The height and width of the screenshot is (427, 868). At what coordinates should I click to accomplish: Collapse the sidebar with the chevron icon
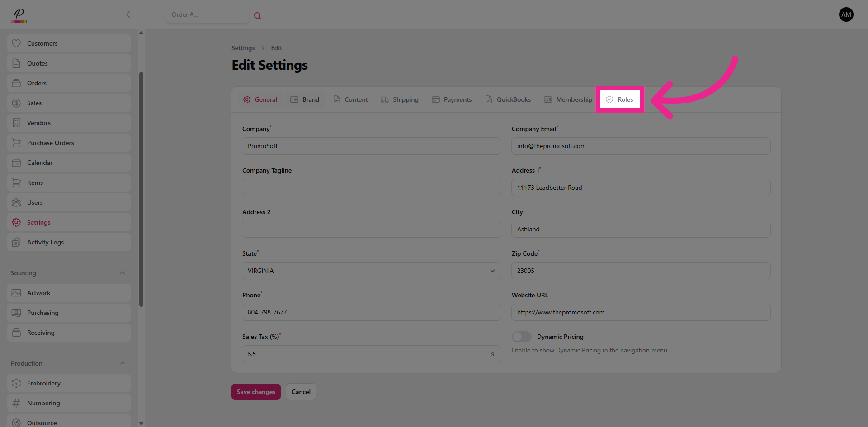[128, 14]
